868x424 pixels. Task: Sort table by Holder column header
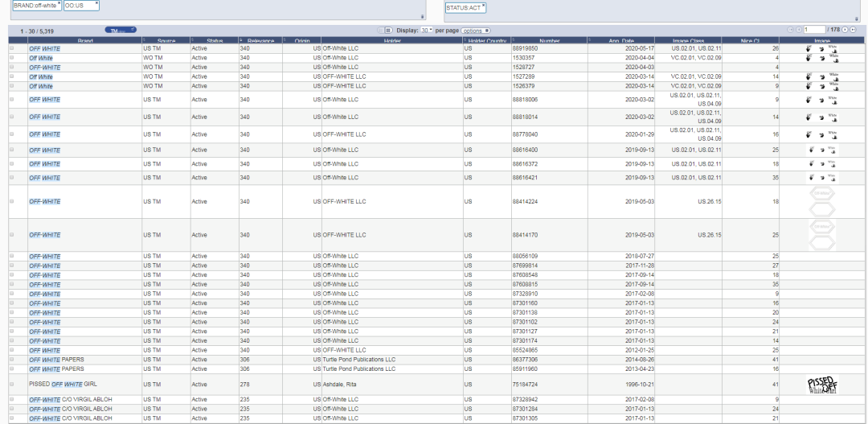pyautogui.click(x=392, y=40)
